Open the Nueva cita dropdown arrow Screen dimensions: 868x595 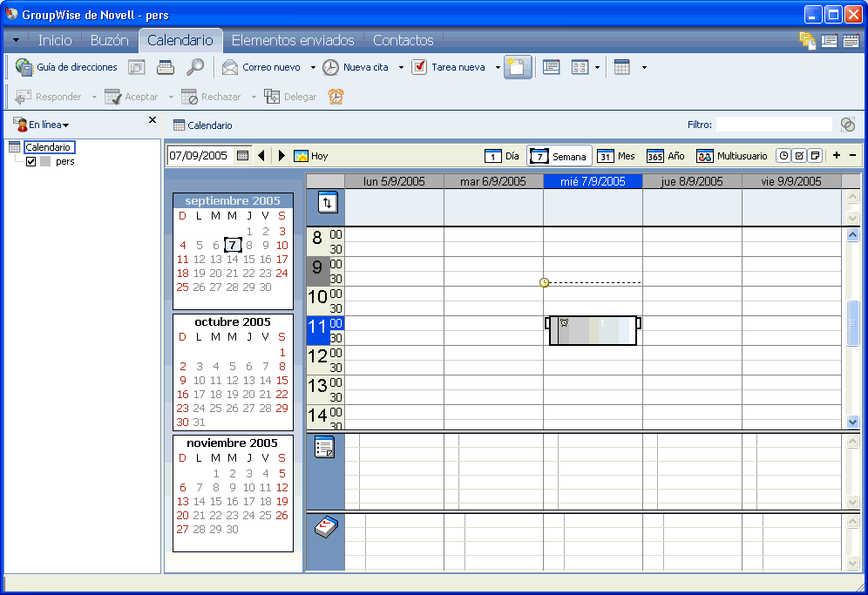coord(401,68)
